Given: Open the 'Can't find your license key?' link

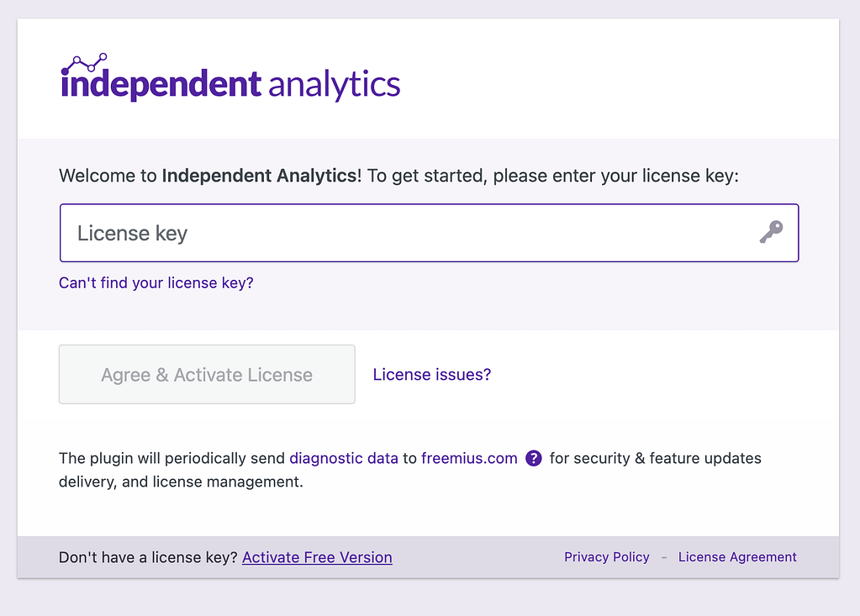Looking at the screenshot, I should point(156,283).
